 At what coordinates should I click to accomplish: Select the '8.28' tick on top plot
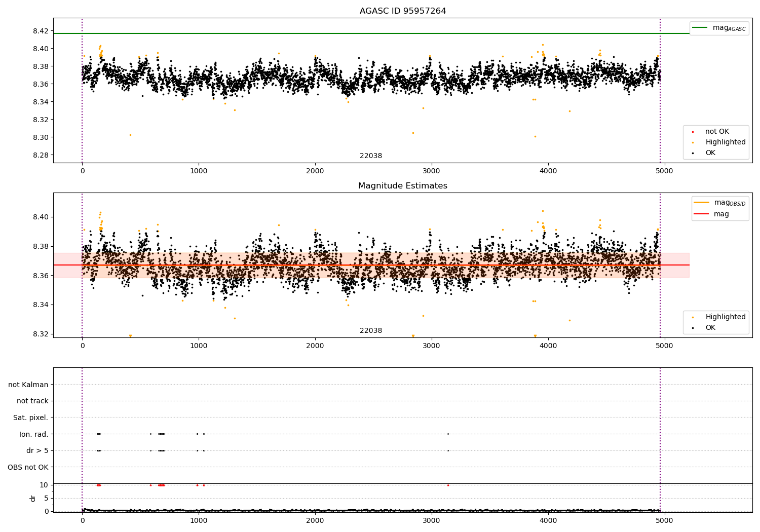(x=41, y=156)
